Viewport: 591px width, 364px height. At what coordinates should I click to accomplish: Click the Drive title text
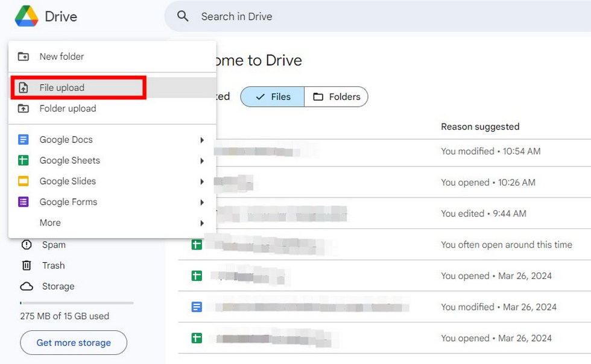[61, 17]
